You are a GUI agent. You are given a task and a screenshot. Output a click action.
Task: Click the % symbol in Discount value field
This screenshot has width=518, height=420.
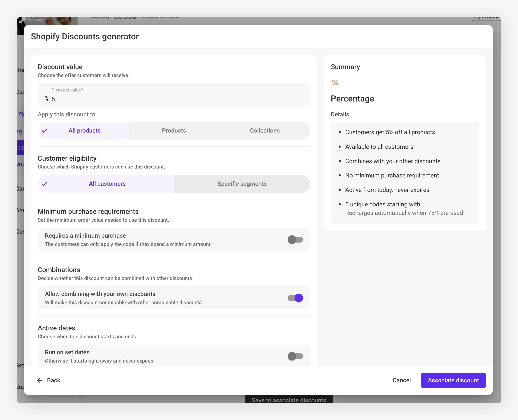[x=47, y=99]
